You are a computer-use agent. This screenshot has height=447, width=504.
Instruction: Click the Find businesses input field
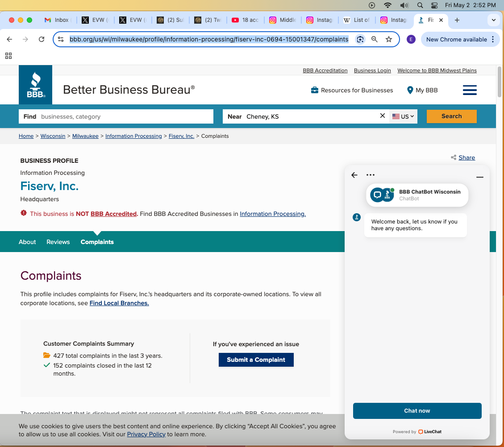pos(116,116)
